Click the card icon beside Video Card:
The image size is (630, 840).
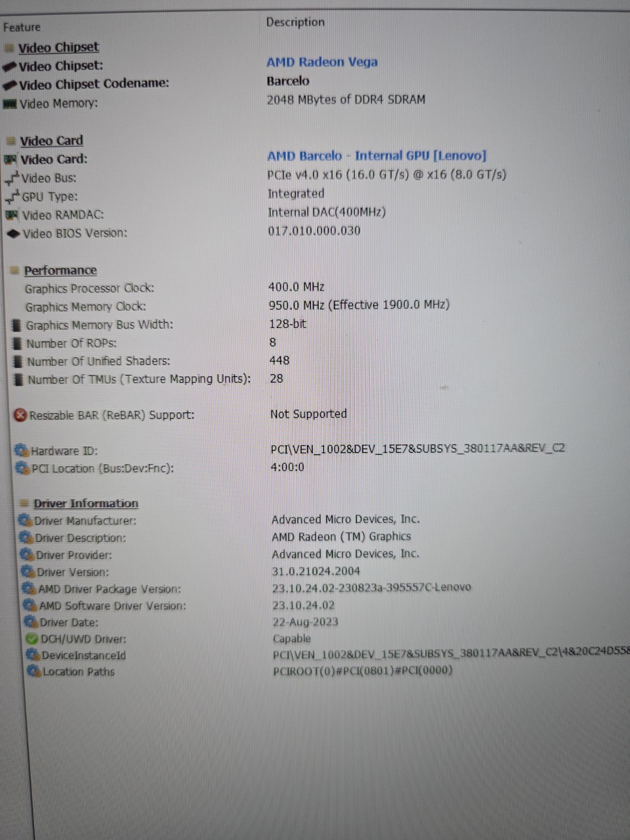pos(11,159)
